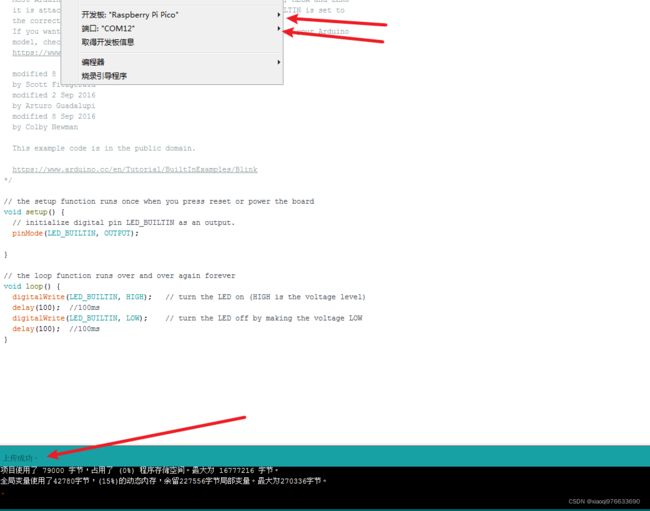Click the line "digitalWrite(LED_BUILTIN, HIGH);"

coord(82,297)
